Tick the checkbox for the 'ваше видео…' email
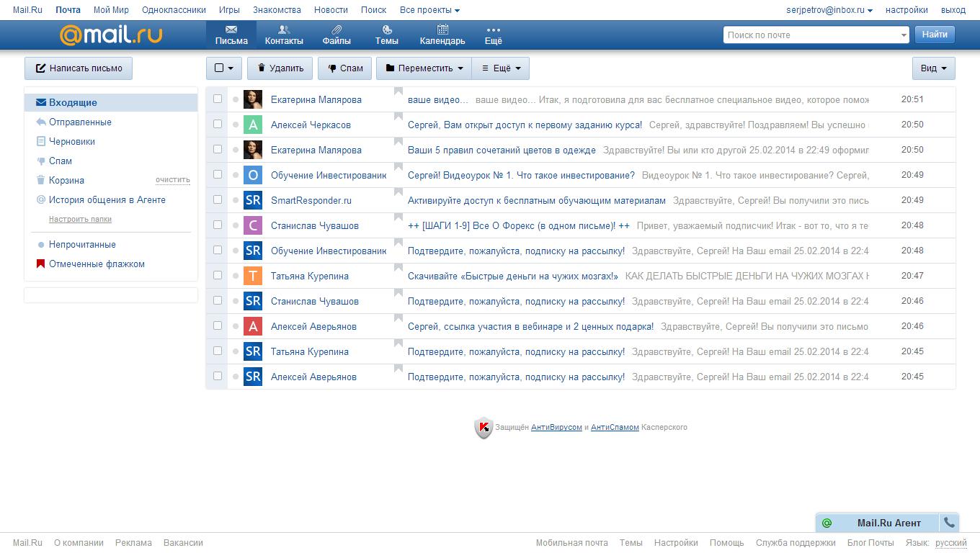Screen dimensions: 980x553 click(x=218, y=99)
